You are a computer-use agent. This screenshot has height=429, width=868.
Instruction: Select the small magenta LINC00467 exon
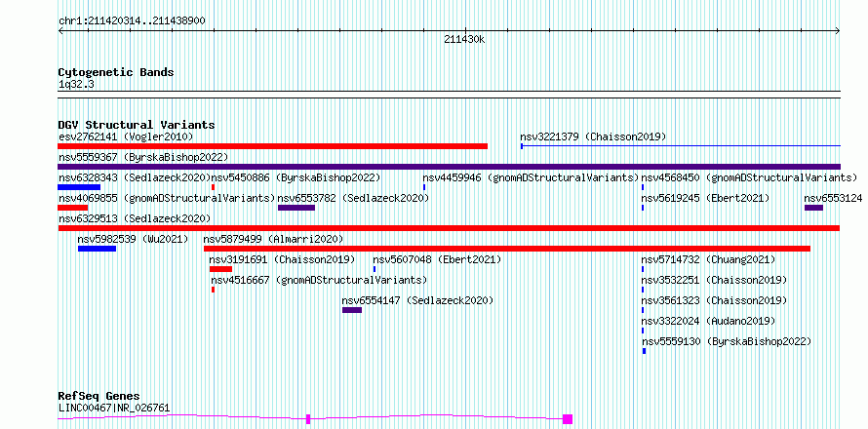[x=308, y=419]
